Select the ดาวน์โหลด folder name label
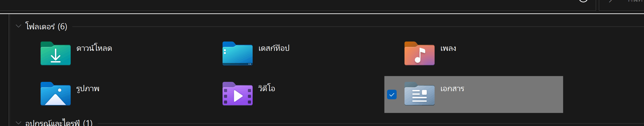The height and width of the screenshot is (126, 644). [94, 47]
